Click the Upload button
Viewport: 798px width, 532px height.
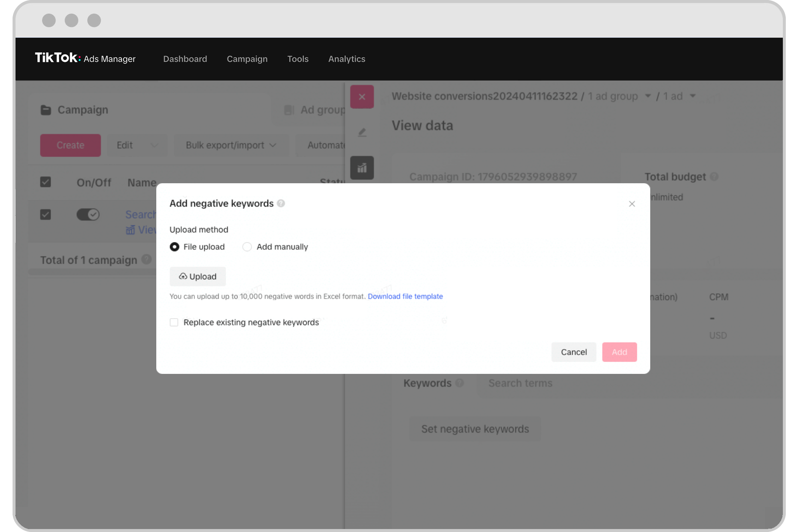(x=198, y=276)
